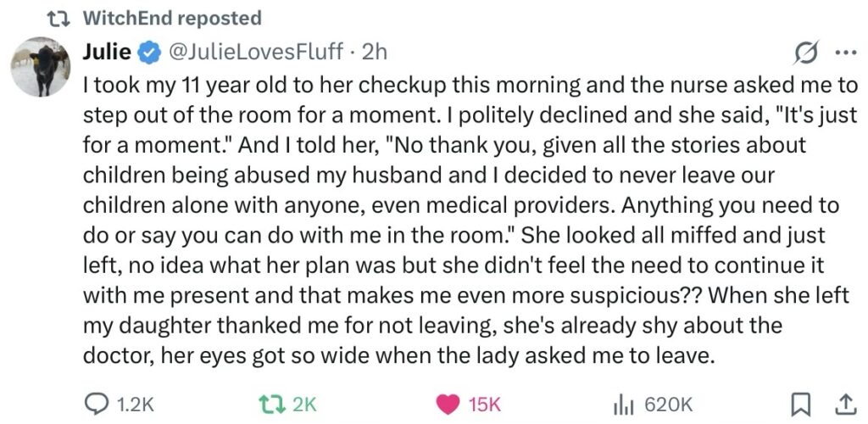Click the post text about the checkup
This screenshot has height=424, width=868.
click(466, 220)
